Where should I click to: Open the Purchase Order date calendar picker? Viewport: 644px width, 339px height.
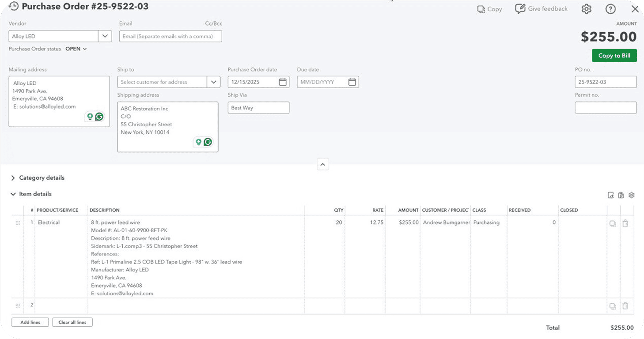[x=283, y=82]
